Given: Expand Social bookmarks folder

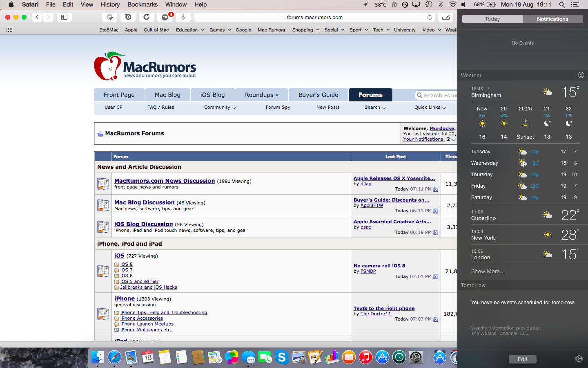Looking at the screenshot, I should [x=334, y=30].
